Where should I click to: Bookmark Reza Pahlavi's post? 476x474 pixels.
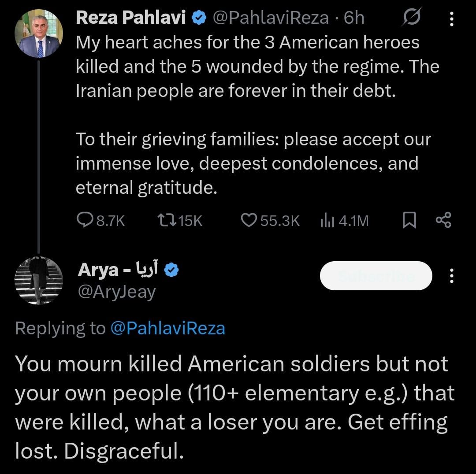[x=409, y=220]
